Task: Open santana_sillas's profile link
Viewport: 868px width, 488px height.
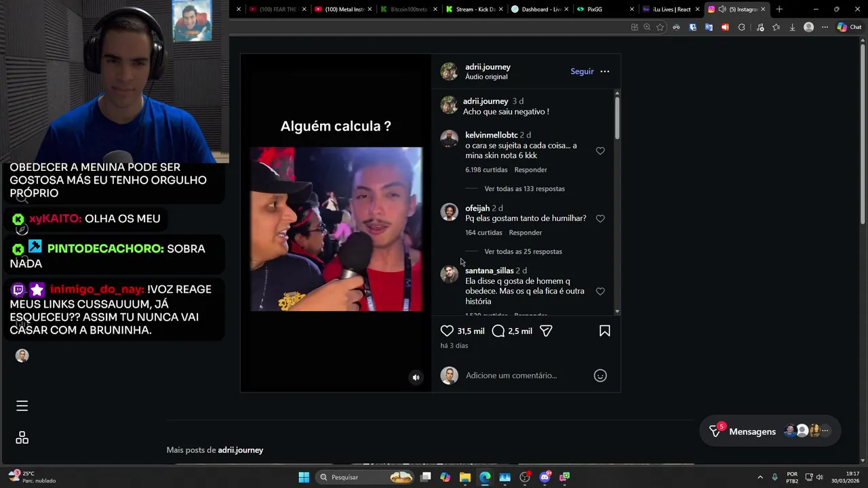Action: [489, 270]
